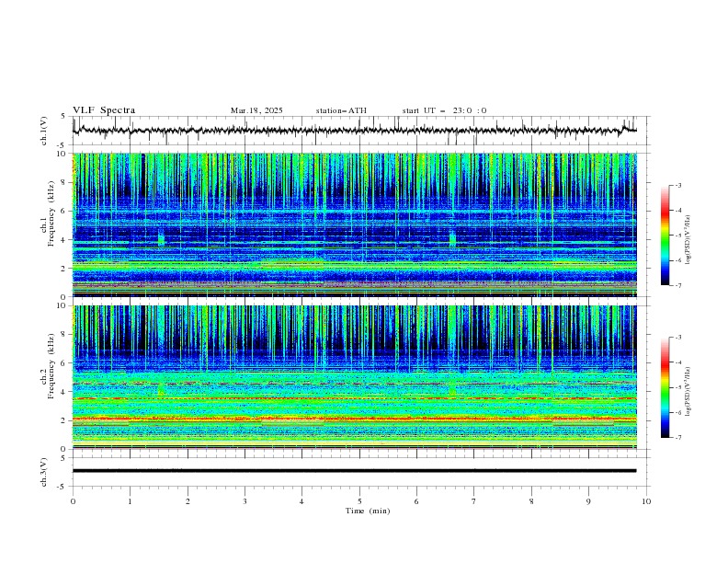Click the time axis tick label '3'
This screenshot has height=563, width=728.
pyautogui.click(x=245, y=501)
